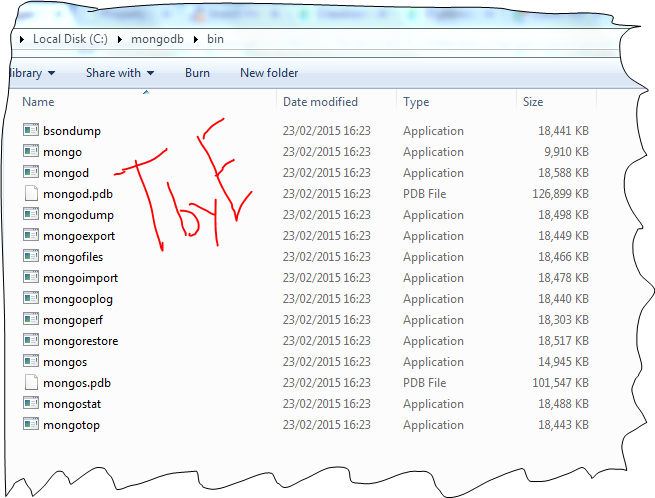Click the bsondump application icon

pos(31,130)
